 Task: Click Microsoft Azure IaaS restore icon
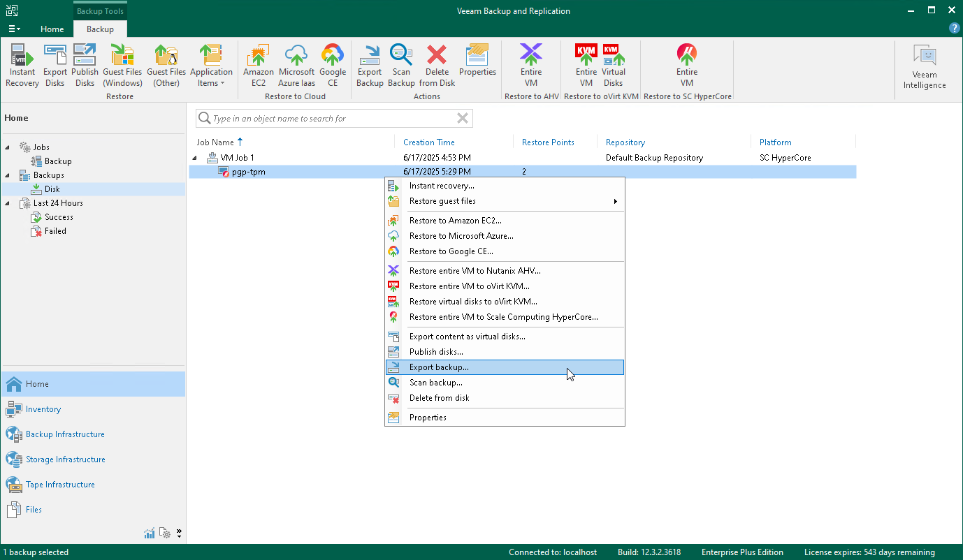click(296, 66)
